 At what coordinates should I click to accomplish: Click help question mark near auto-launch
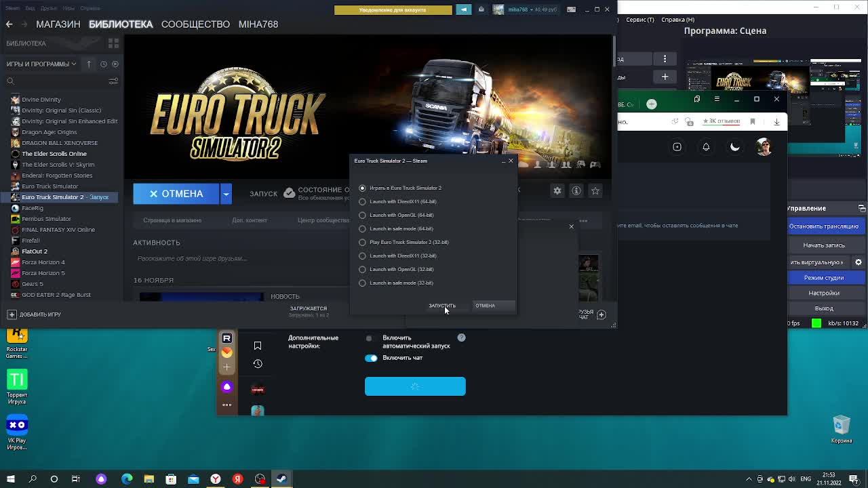pyautogui.click(x=461, y=338)
